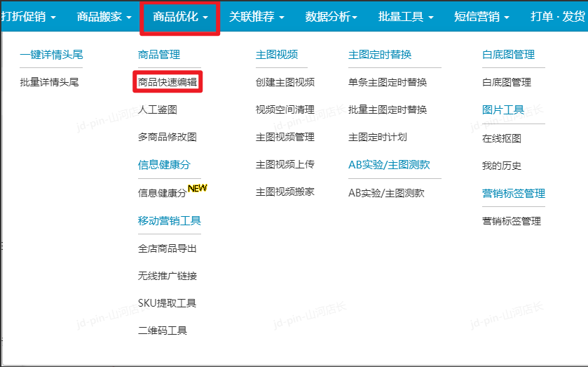
Task: Go to 营销标签管理 link
Action: [x=512, y=221]
